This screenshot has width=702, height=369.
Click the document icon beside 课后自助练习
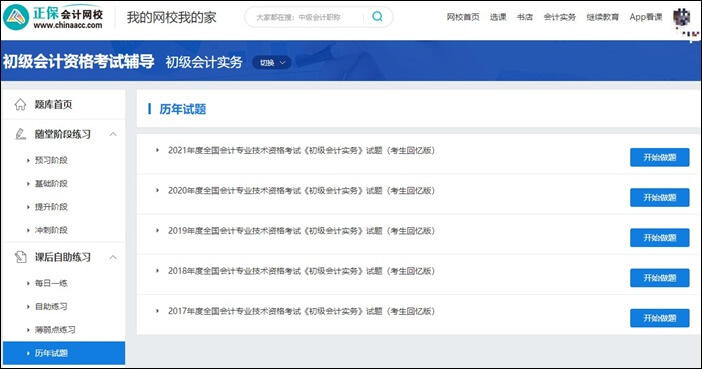point(20,257)
